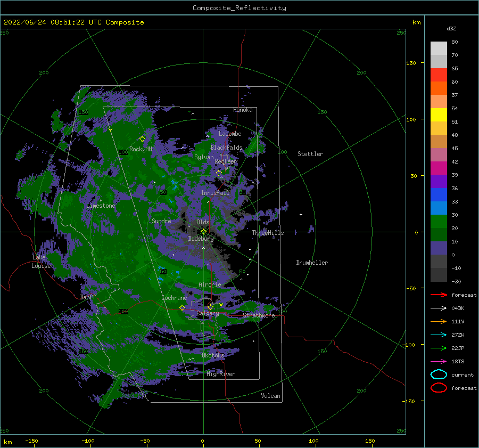Click the yellow diamond marker at radar center near Olds

[x=203, y=232]
